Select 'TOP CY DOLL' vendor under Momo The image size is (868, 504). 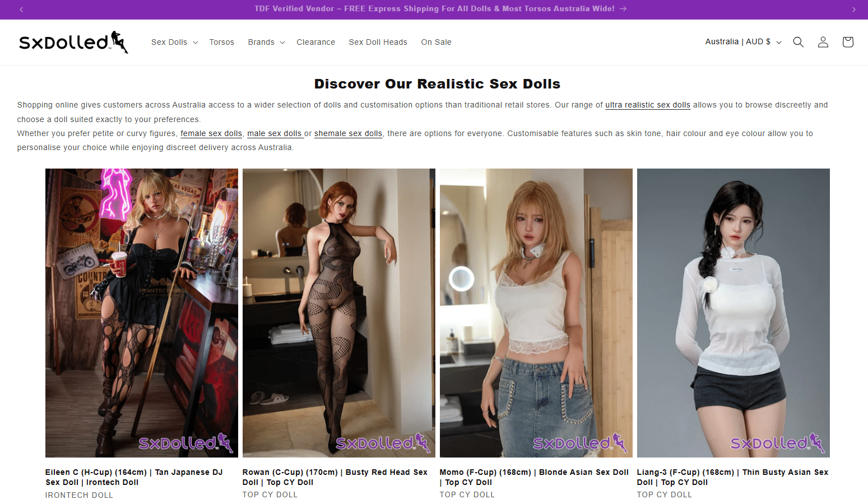coord(467,494)
